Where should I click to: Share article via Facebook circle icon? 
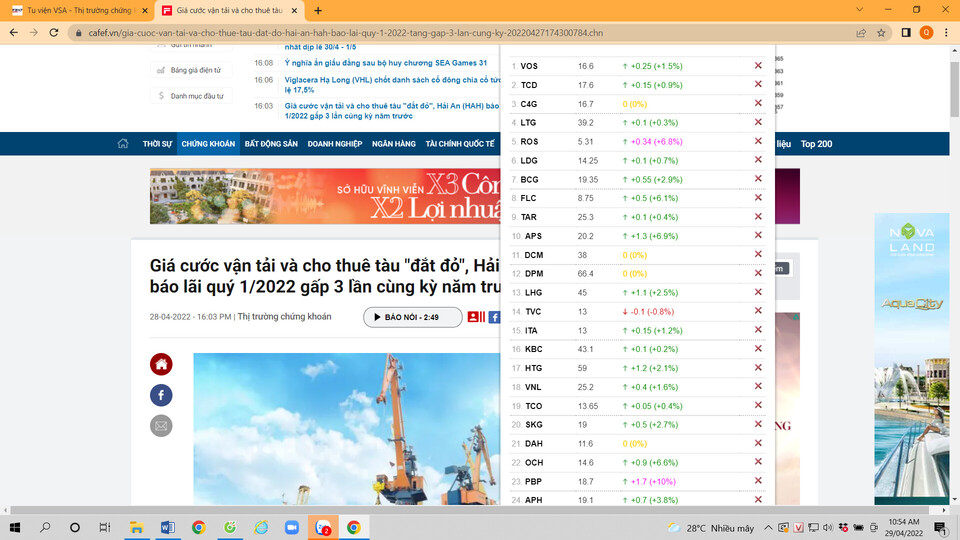[x=161, y=395]
